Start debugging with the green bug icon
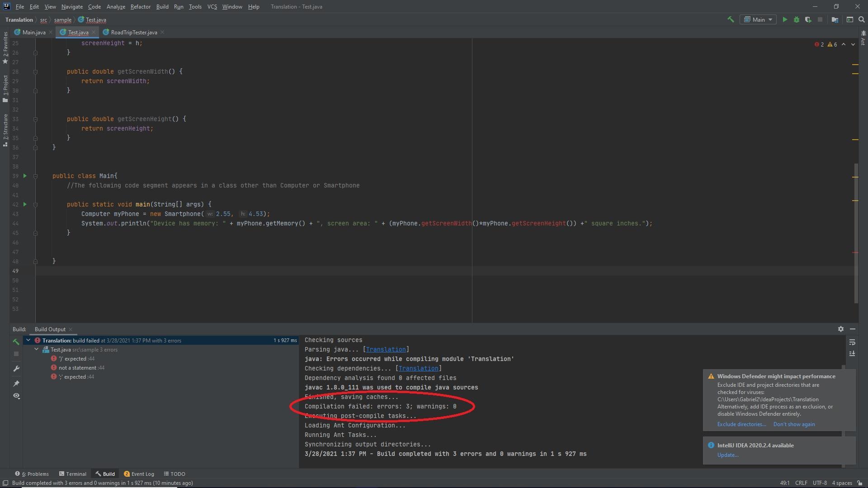 pos(797,19)
